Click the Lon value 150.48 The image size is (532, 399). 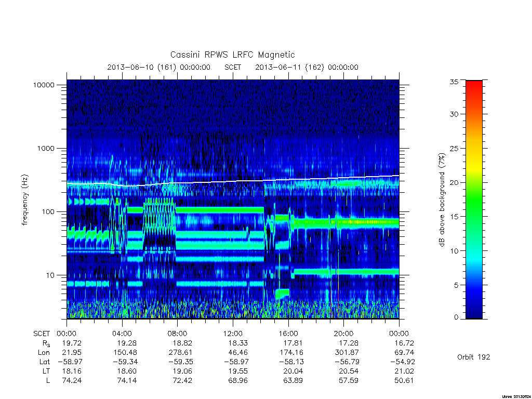(125, 353)
